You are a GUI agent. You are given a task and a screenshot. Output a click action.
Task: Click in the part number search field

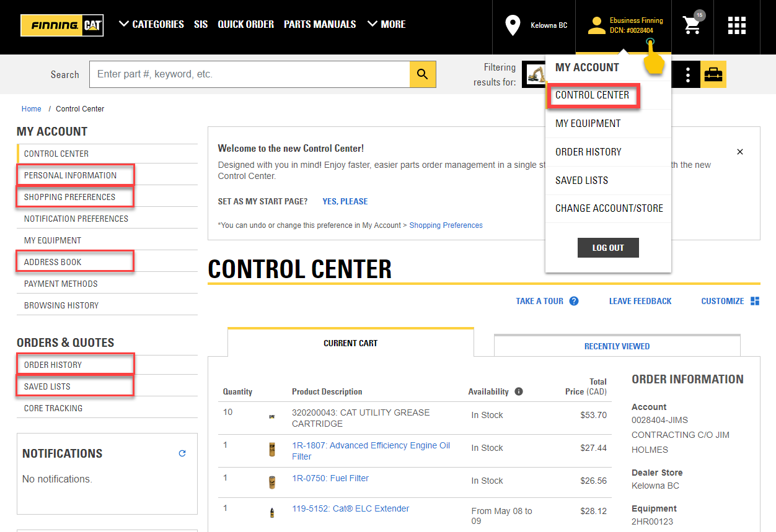[x=249, y=74]
